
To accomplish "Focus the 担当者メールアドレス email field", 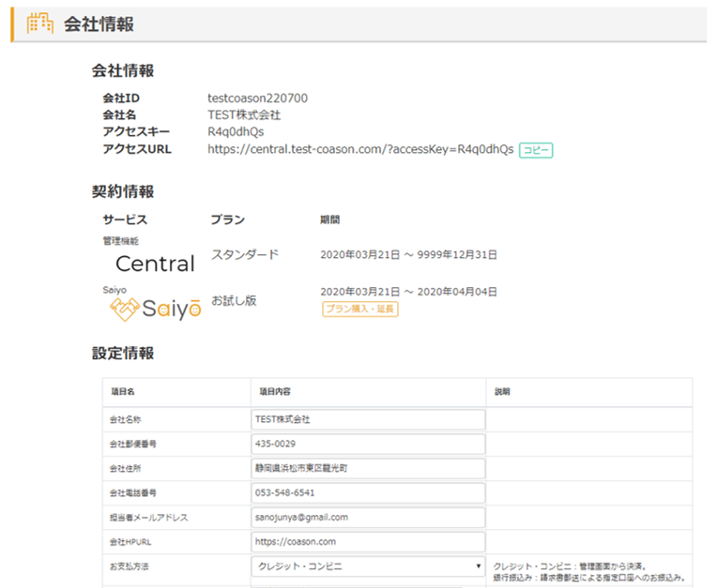I will (368, 517).
